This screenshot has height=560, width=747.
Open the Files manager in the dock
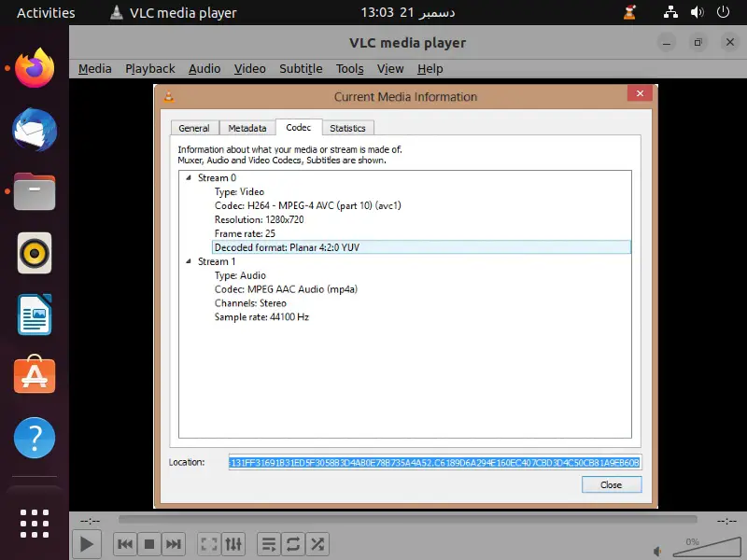click(35, 191)
